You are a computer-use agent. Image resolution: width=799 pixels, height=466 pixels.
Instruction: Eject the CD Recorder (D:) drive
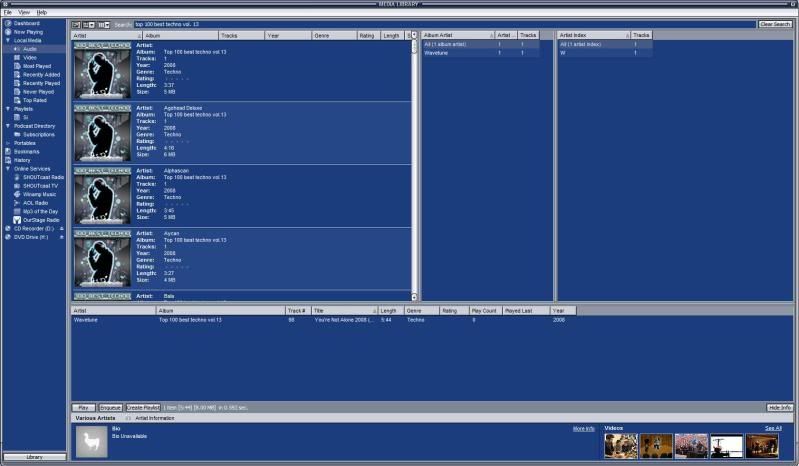(x=61, y=228)
